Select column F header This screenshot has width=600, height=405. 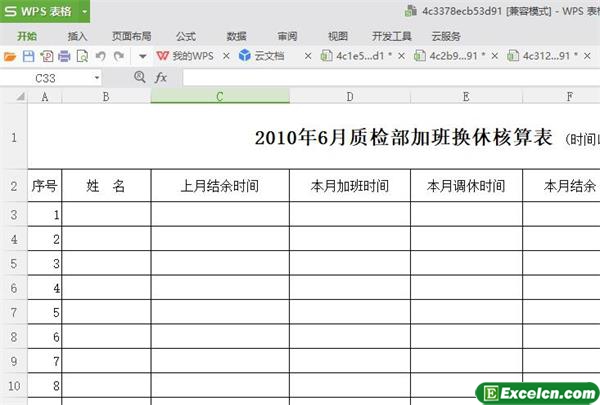[x=561, y=97]
